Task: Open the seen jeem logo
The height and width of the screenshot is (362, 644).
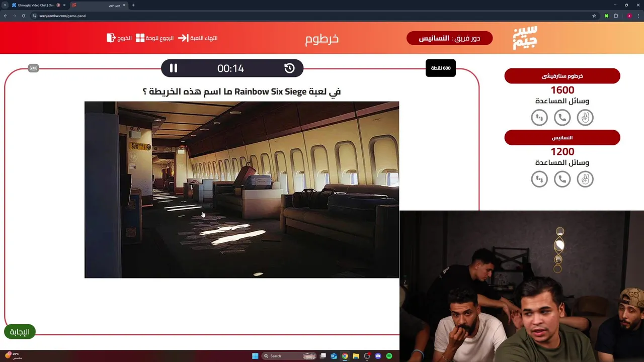Action: point(525,38)
